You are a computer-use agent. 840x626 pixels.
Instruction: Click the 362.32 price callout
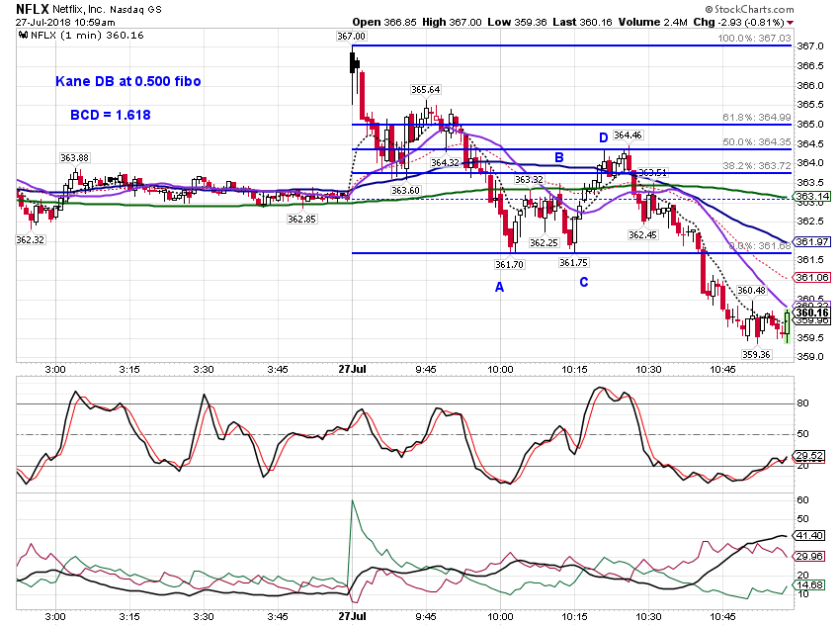click(x=30, y=240)
